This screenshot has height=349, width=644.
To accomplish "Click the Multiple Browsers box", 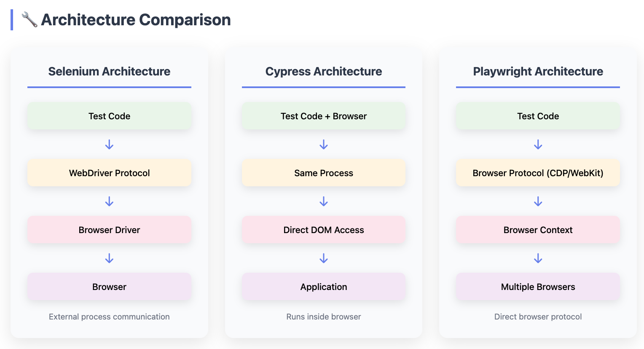I will pyautogui.click(x=538, y=287).
